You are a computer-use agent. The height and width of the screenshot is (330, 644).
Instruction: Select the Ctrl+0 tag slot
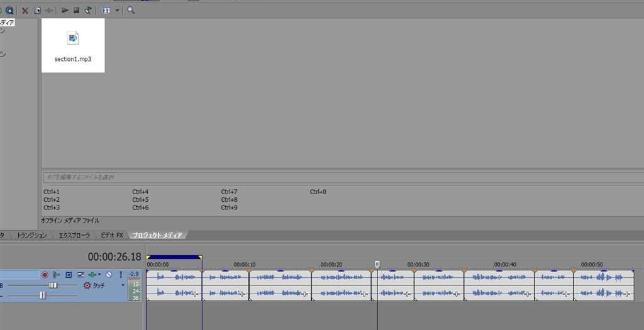coord(318,192)
